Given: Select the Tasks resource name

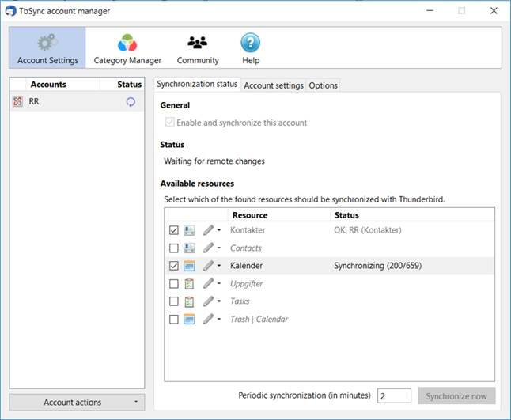Looking at the screenshot, I should pos(240,301).
